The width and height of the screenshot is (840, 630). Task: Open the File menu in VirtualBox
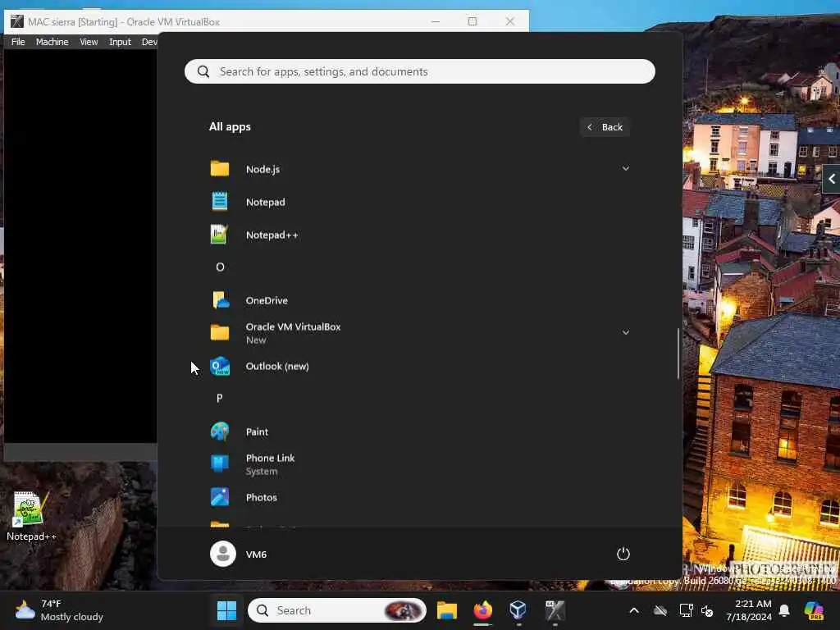click(x=18, y=42)
